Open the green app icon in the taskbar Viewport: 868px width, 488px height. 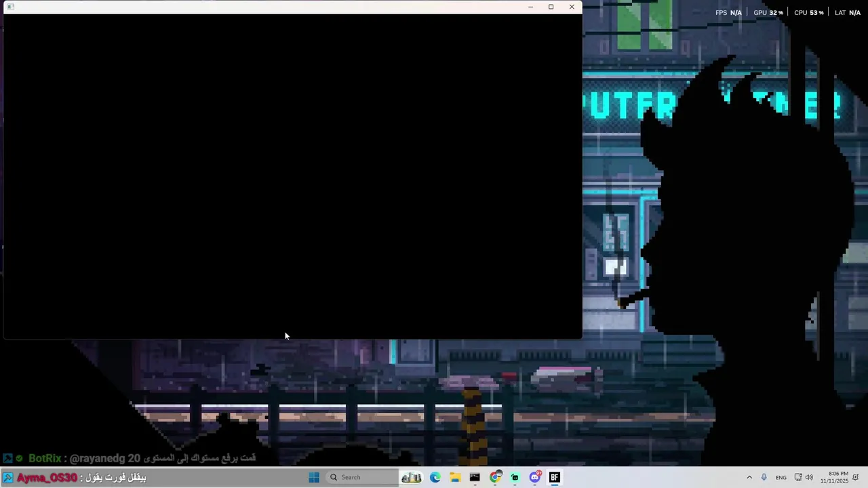515,477
